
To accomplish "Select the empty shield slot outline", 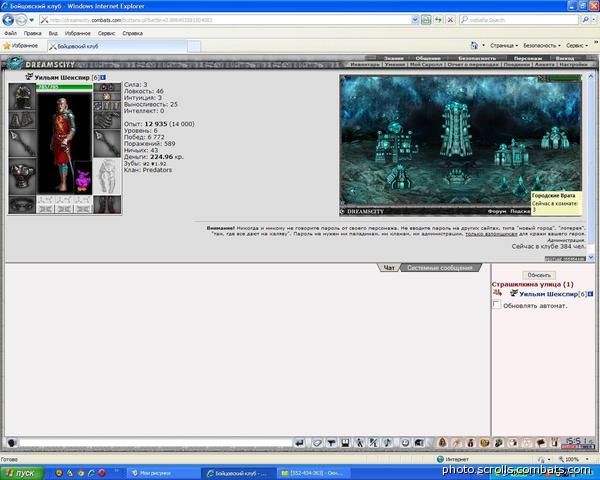I will click(107, 176).
